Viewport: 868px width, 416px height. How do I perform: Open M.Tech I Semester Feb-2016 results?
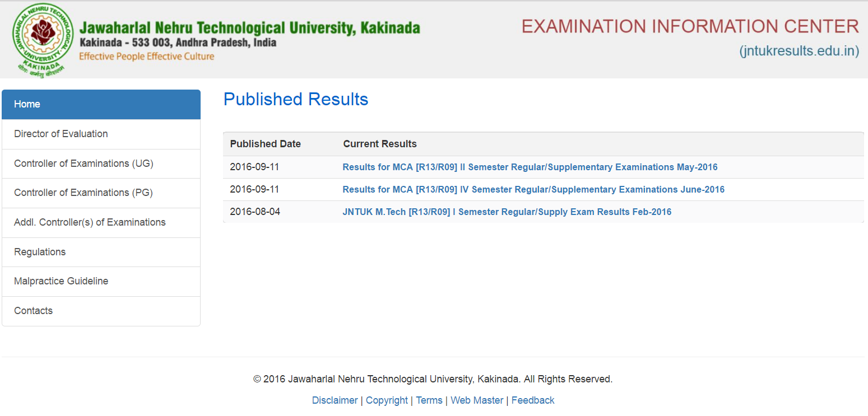[x=507, y=212]
